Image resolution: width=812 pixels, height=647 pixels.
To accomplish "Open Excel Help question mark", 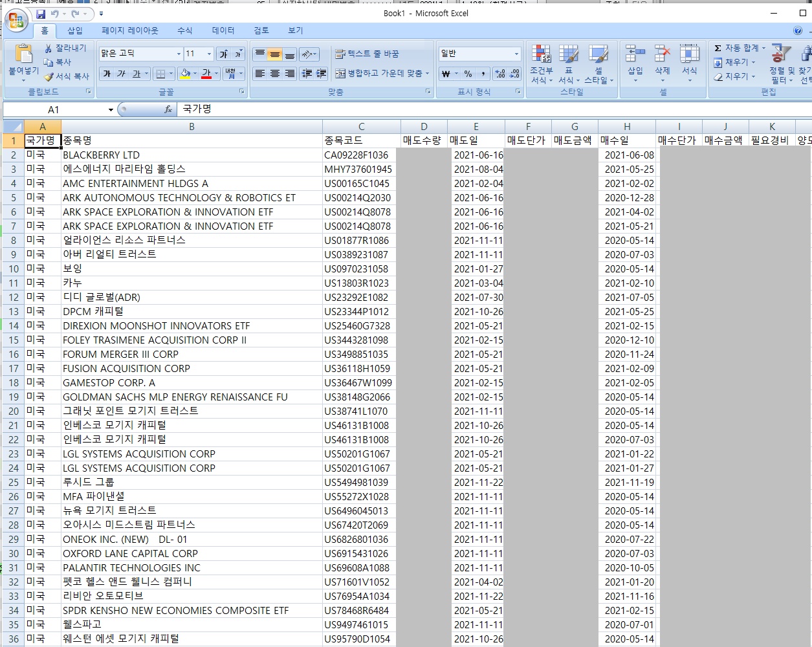I will pos(798,30).
